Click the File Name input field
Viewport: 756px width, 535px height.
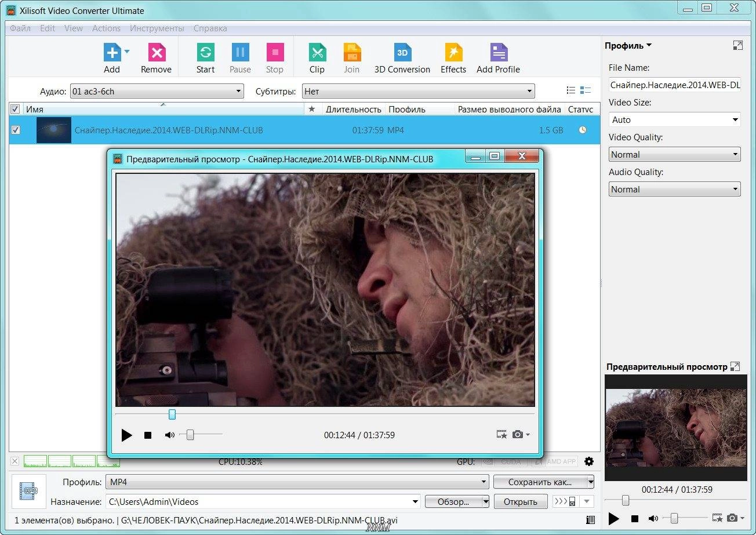coord(675,85)
